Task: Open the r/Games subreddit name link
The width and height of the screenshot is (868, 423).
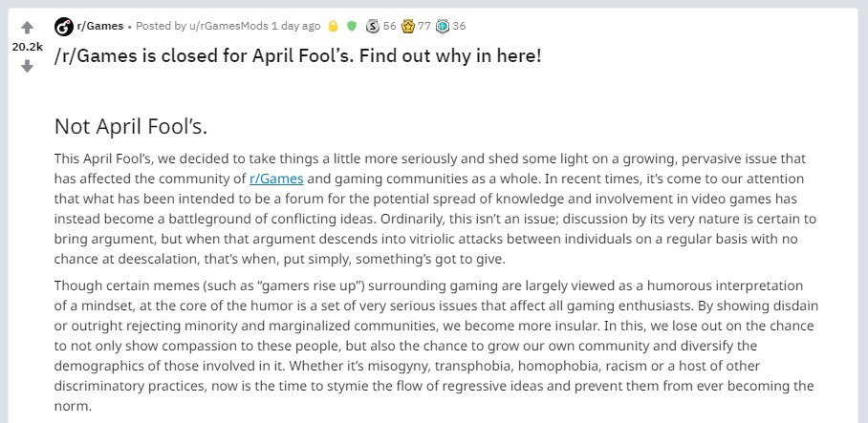Action: (100, 26)
